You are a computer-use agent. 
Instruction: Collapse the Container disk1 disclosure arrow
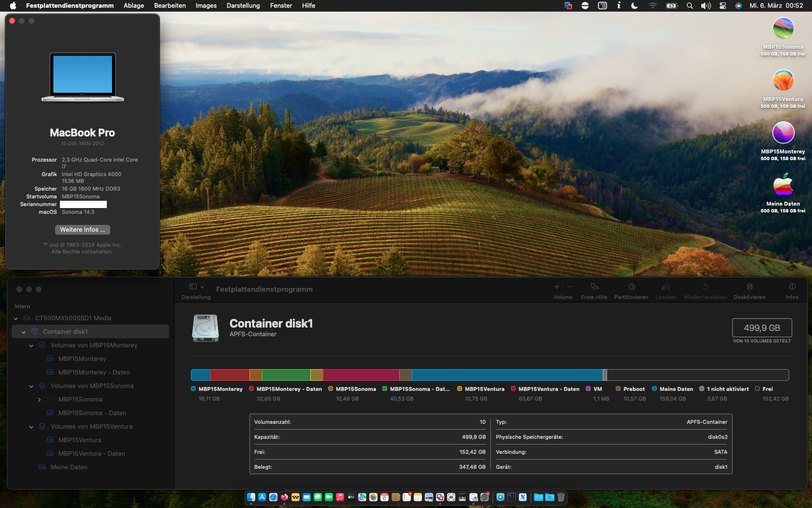pos(24,332)
